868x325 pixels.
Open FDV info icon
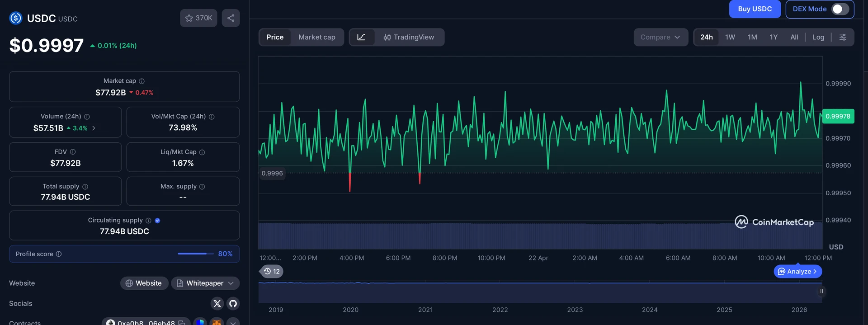(x=73, y=152)
